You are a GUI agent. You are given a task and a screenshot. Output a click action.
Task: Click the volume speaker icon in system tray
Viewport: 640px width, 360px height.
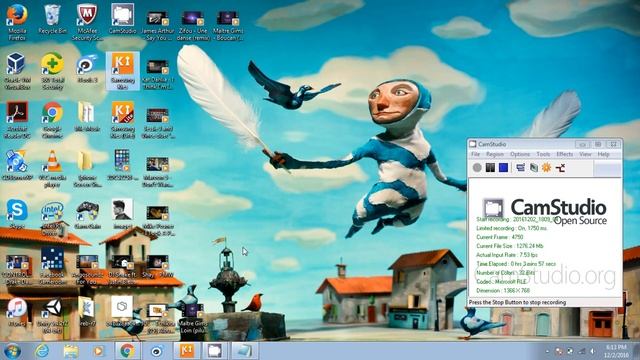(x=593, y=351)
